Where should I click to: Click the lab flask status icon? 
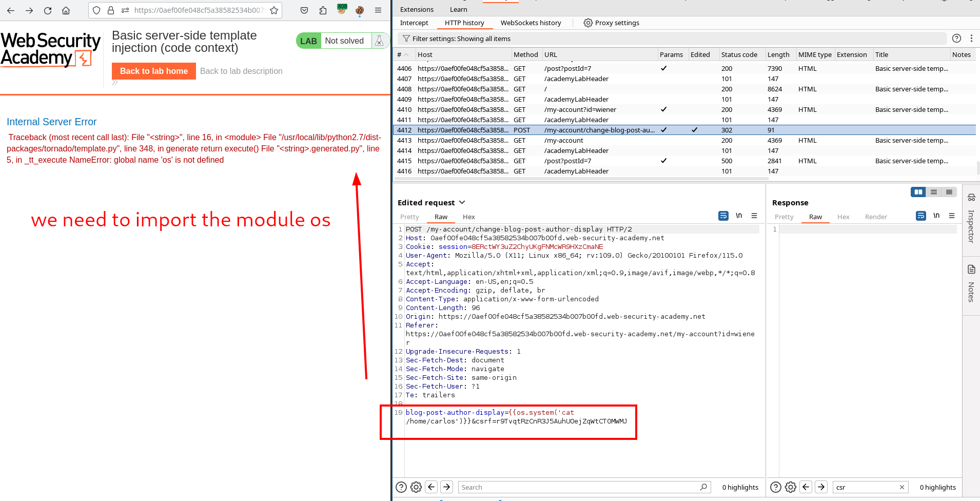point(379,41)
